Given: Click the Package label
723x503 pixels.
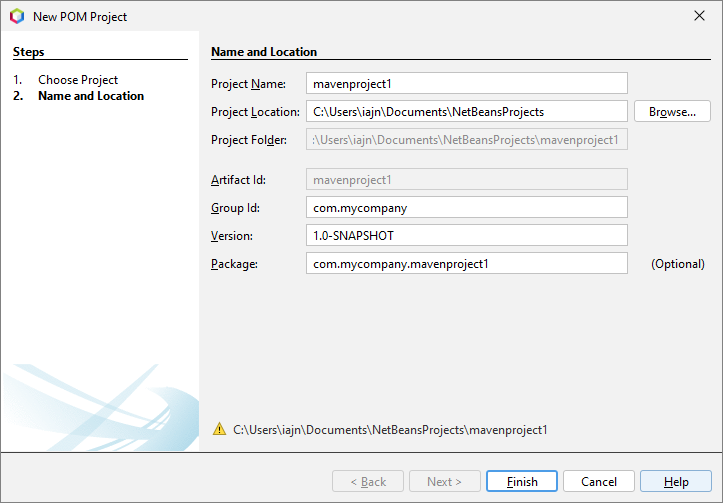Looking at the screenshot, I should coord(234,264).
